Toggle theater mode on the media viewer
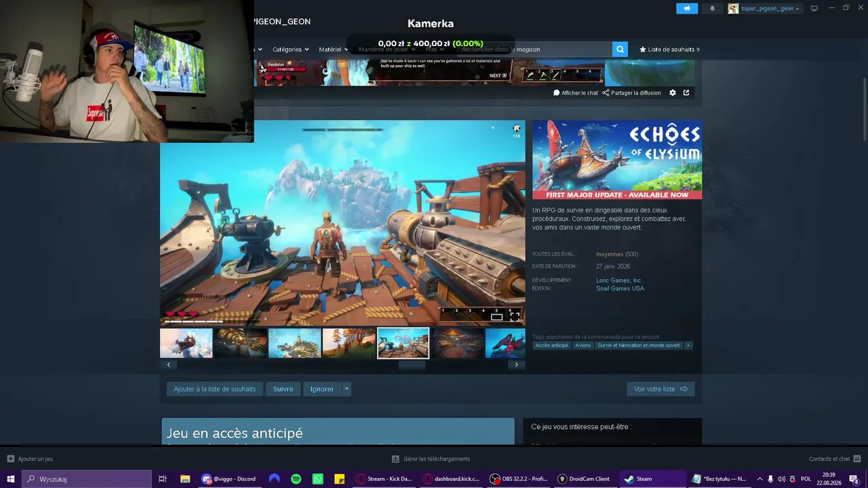Screen dimensions: 868x488 (x=497, y=317)
